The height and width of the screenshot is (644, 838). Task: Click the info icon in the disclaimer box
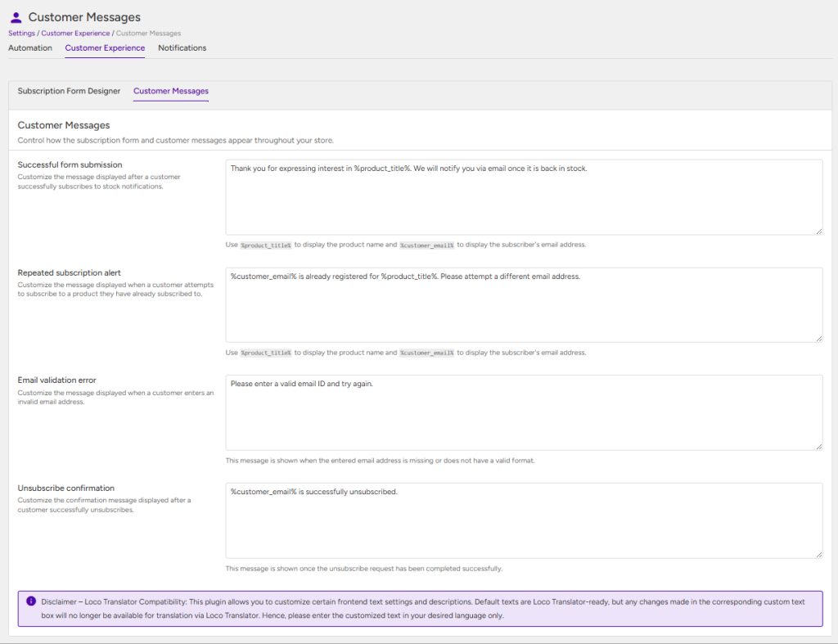31,601
